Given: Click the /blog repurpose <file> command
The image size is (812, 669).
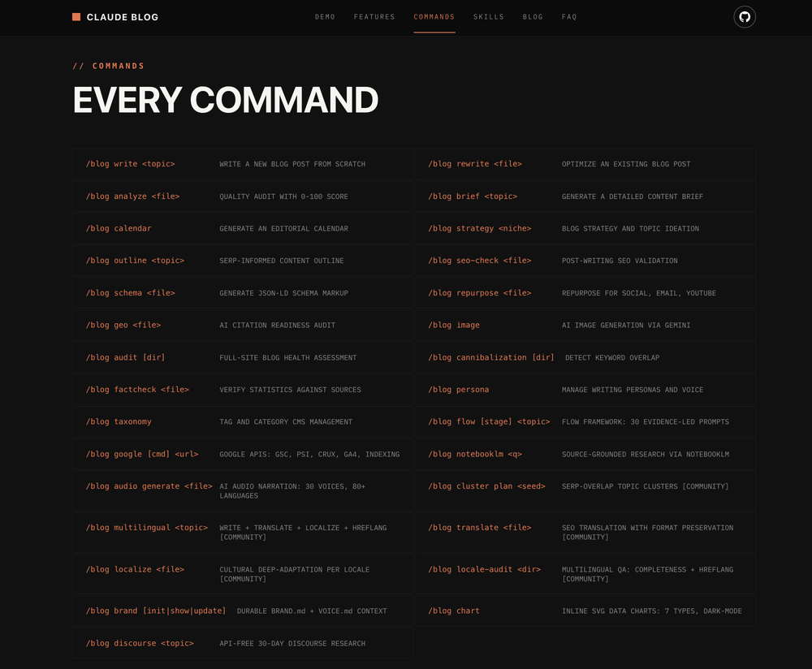Looking at the screenshot, I should (480, 292).
